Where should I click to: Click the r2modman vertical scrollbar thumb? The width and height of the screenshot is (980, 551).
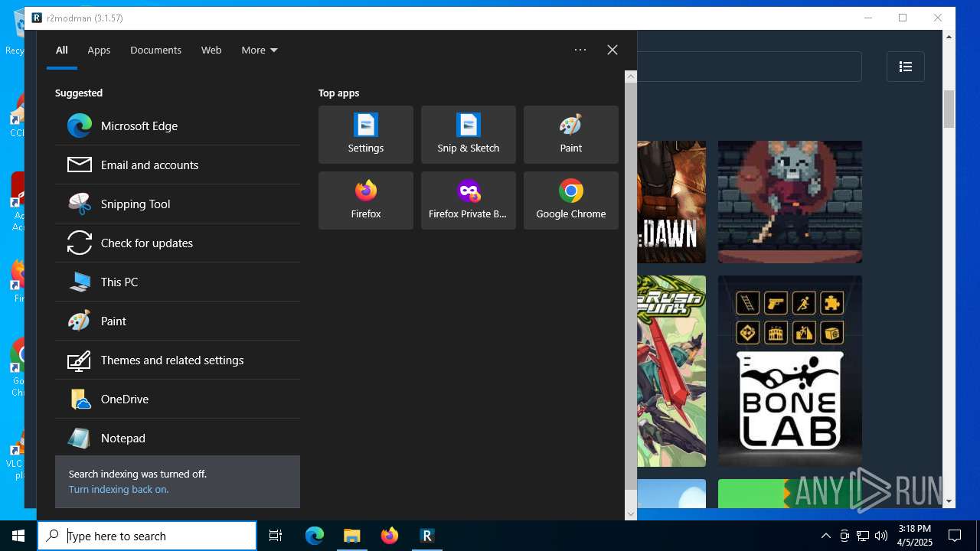click(x=949, y=109)
